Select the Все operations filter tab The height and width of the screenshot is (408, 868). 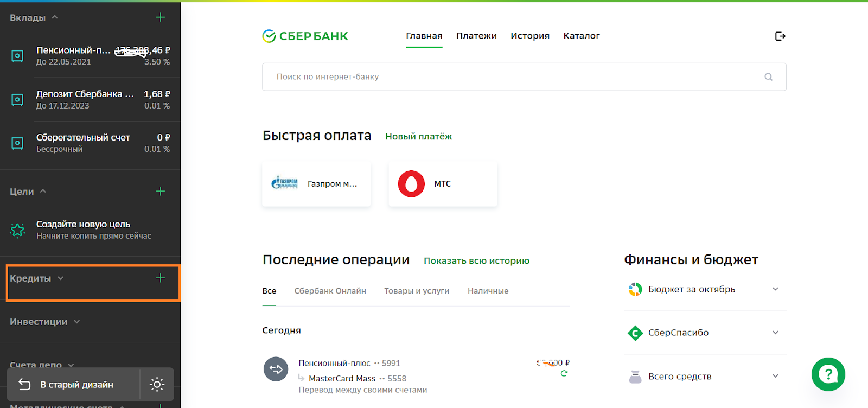(x=269, y=291)
